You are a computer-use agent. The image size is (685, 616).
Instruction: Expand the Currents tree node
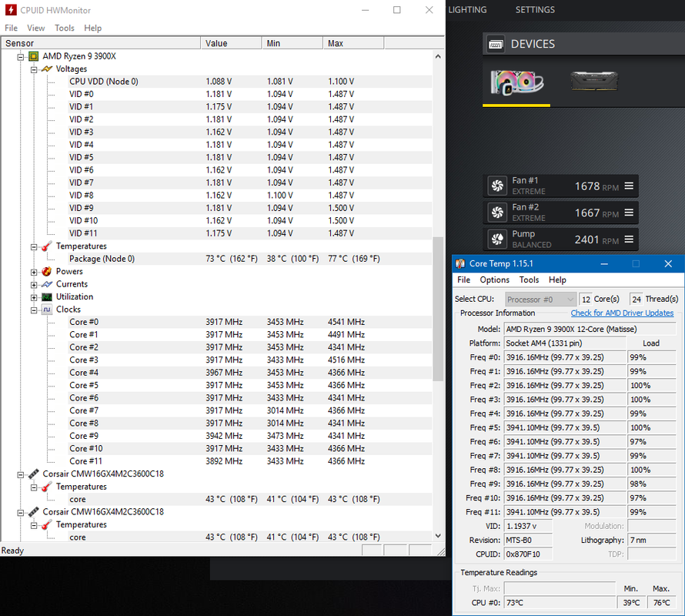click(34, 285)
